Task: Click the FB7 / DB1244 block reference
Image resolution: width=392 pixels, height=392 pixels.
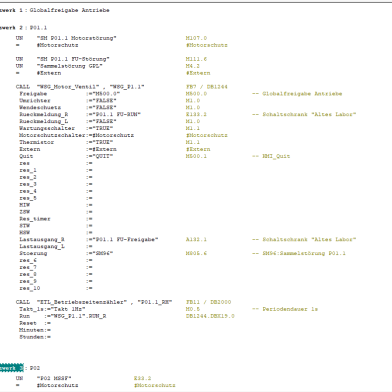Action: (206, 87)
